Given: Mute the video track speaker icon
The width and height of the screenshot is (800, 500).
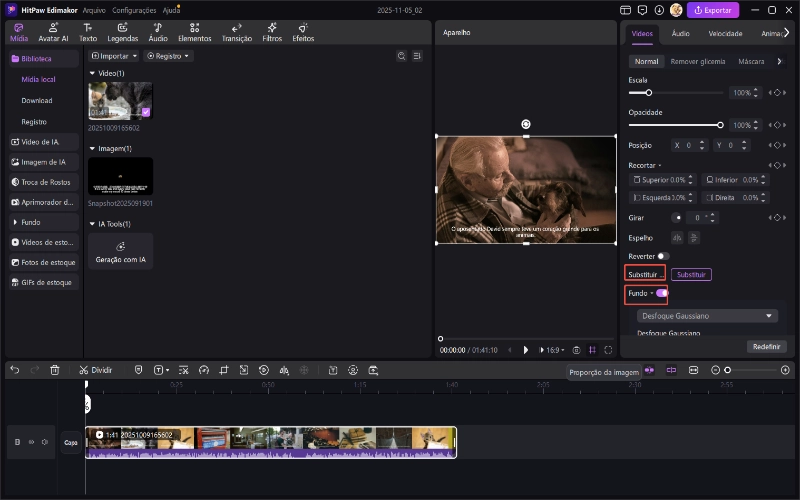Looking at the screenshot, I should tap(45, 442).
